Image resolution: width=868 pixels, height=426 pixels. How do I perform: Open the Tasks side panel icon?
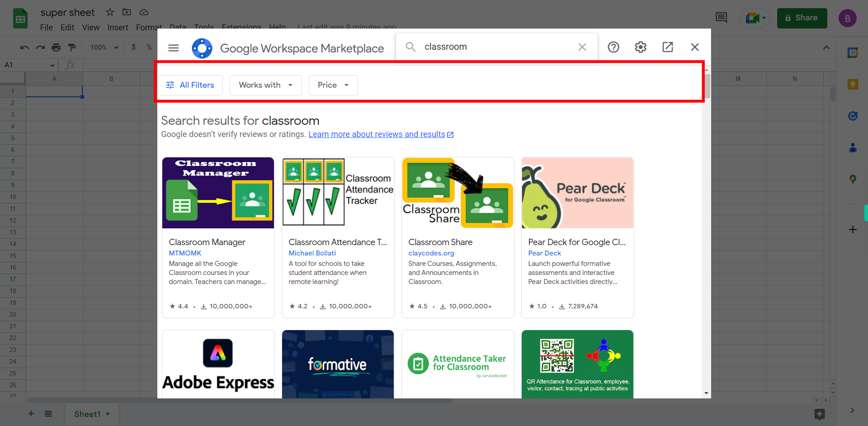click(853, 116)
